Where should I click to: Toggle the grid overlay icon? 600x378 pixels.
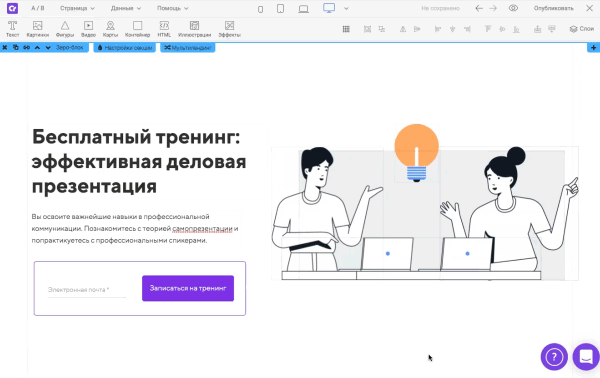[346, 29]
